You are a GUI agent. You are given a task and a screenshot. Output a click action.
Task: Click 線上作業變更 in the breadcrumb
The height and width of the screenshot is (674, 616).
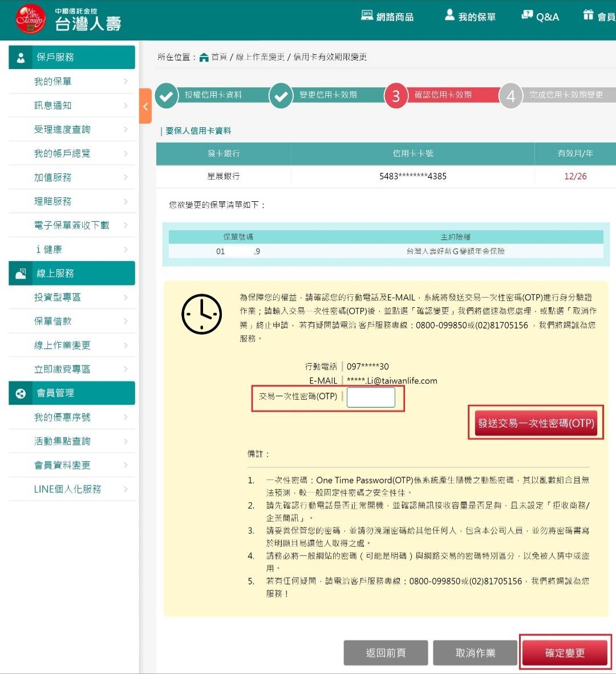coord(260,57)
